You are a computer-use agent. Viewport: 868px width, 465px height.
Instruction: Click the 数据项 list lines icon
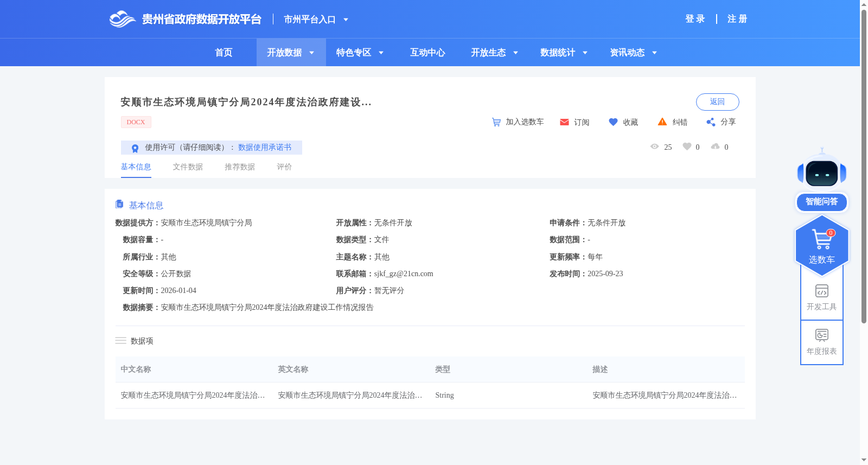[120, 341]
